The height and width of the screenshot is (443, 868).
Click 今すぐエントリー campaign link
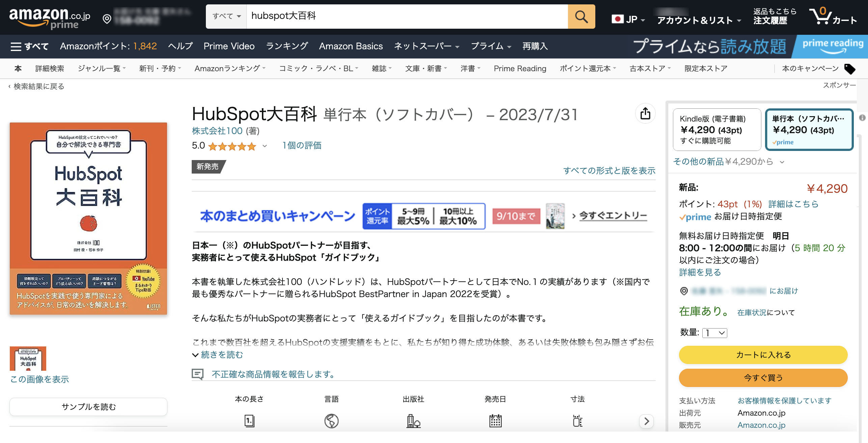click(613, 216)
